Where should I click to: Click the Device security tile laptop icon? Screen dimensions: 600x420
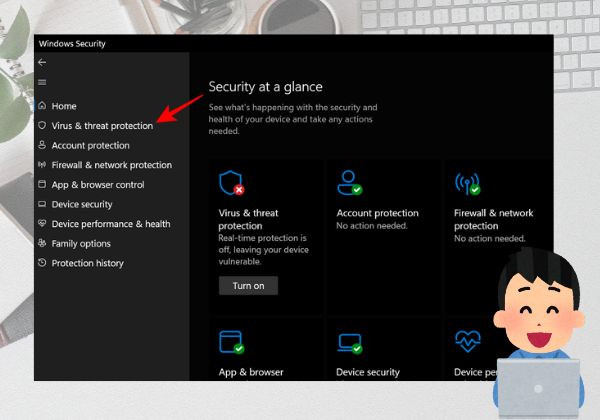[x=350, y=343]
